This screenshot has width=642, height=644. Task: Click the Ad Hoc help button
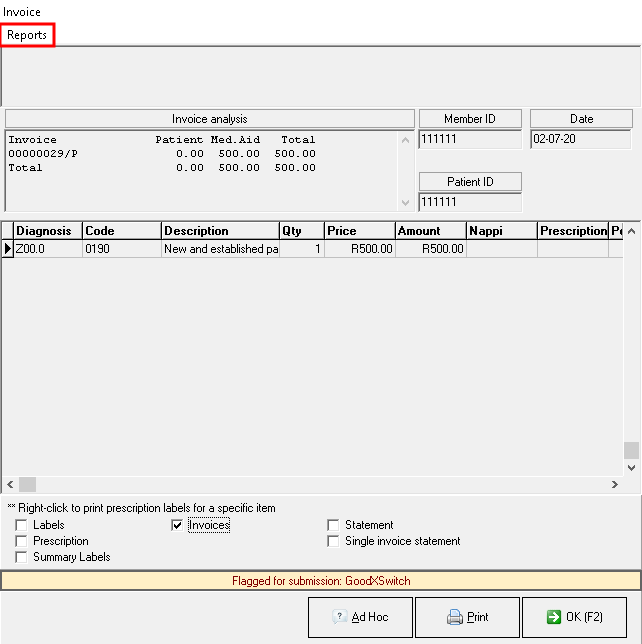[359, 617]
